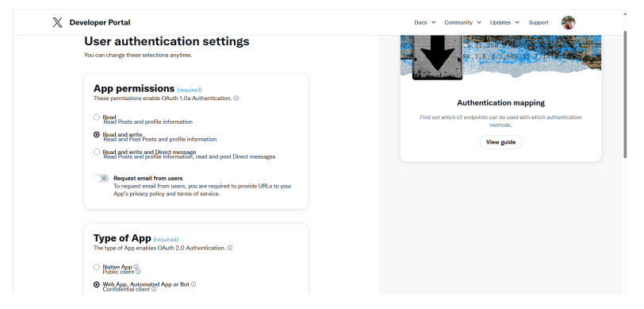Click info icon next to Confidential client

(x=154, y=289)
